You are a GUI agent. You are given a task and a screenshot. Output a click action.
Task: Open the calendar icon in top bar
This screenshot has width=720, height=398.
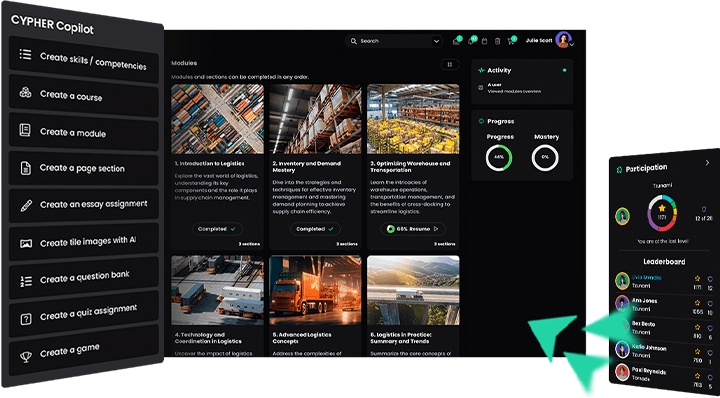click(x=484, y=41)
